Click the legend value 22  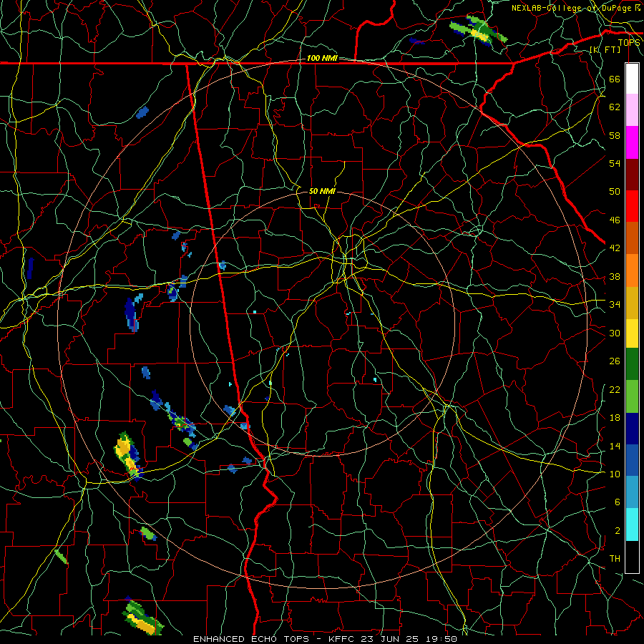tap(615, 389)
